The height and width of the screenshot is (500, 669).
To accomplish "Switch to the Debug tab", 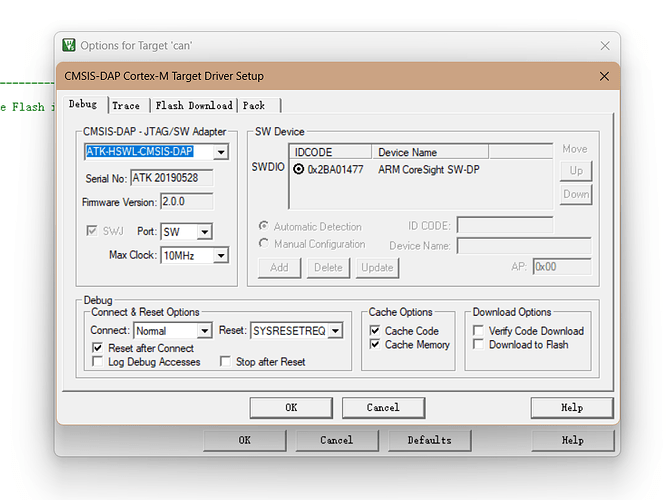I will click(83, 104).
